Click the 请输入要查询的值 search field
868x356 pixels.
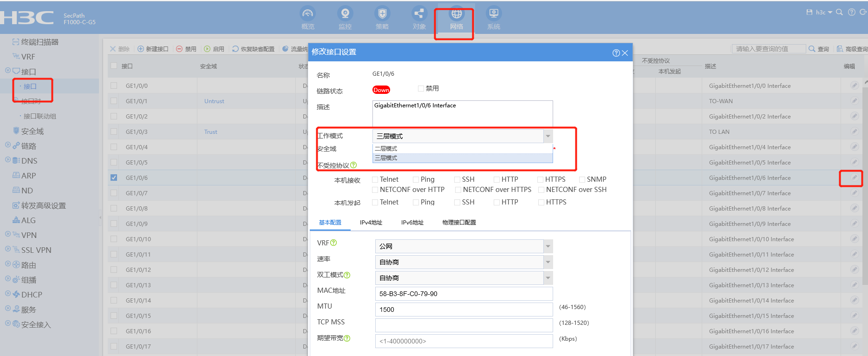point(769,49)
